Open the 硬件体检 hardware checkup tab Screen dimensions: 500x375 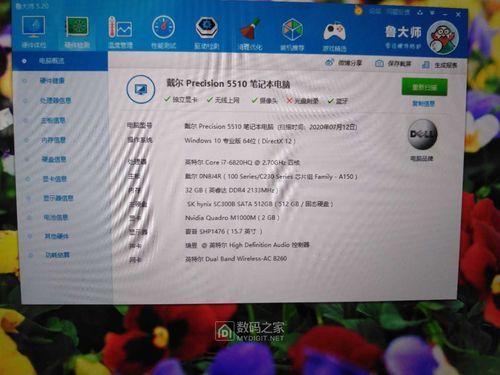click(x=34, y=32)
